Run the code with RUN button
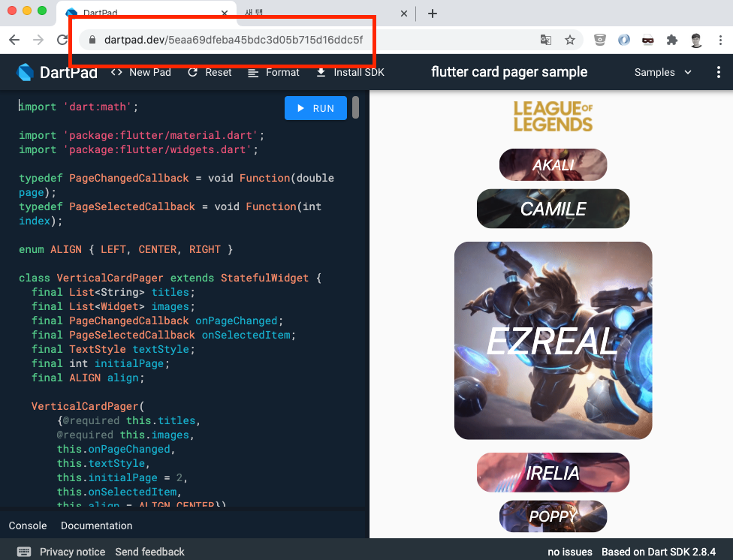 click(x=315, y=108)
